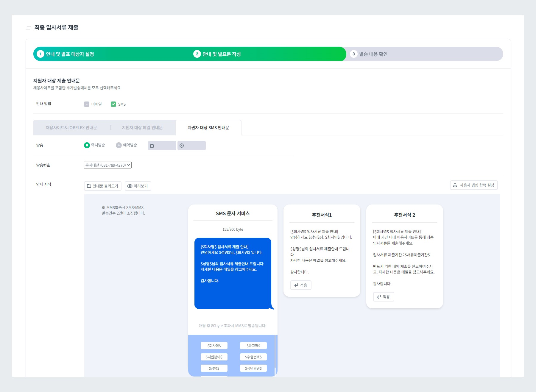Select the 예약발송 radio button
Image resolution: width=536 pixels, height=392 pixels.
(x=119, y=145)
